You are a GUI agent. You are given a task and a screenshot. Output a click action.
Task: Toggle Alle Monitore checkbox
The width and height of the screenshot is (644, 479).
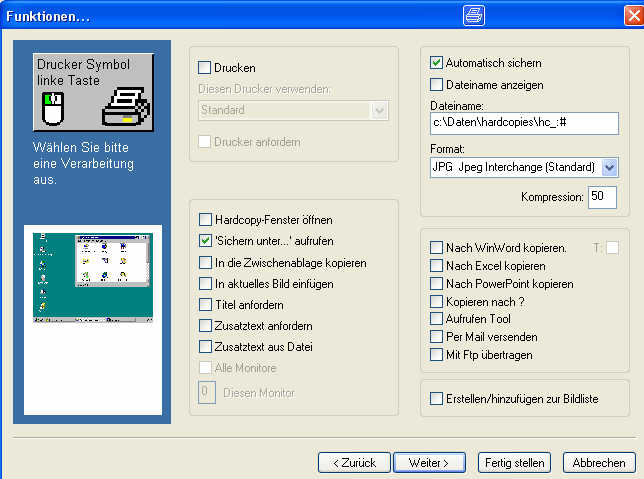pyautogui.click(x=205, y=368)
